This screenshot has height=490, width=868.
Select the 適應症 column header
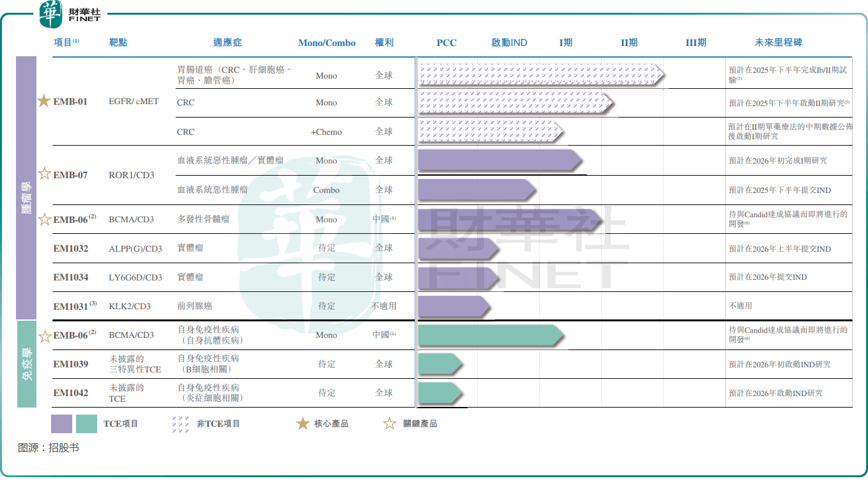tap(227, 42)
